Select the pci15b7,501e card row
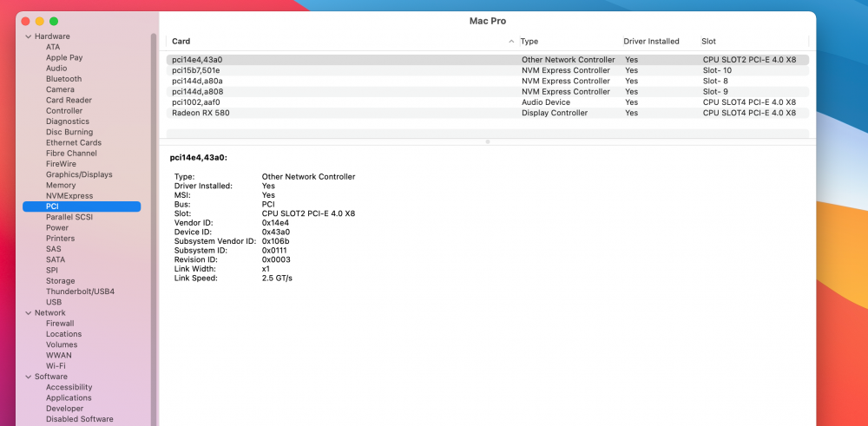This screenshot has height=426, width=868. (488, 70)
